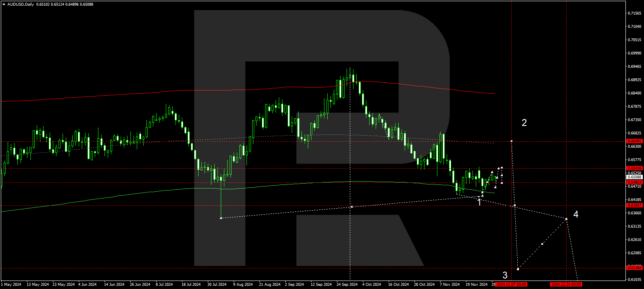Screen dimensions: 644x289
Task: Click the 18 Jul 2024 date label
Action: tap(191, 285)
